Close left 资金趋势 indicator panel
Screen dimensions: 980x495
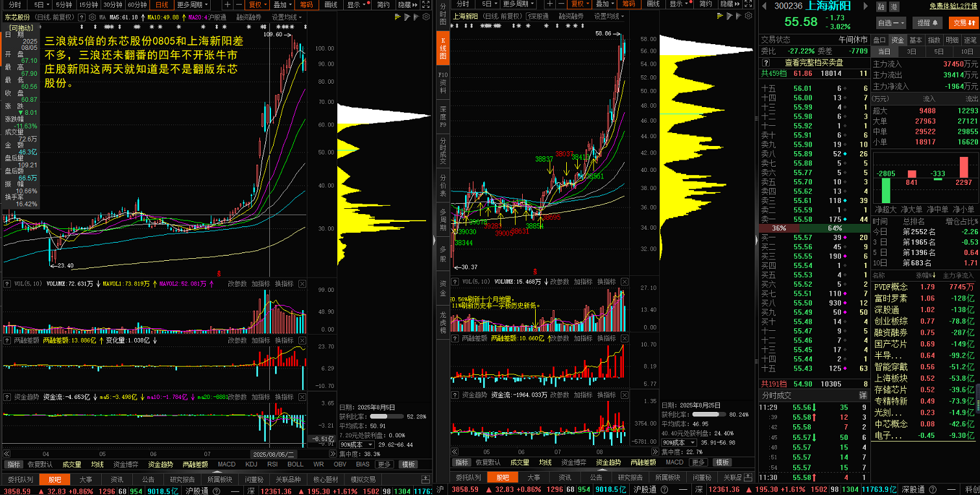tap(302, 397)
